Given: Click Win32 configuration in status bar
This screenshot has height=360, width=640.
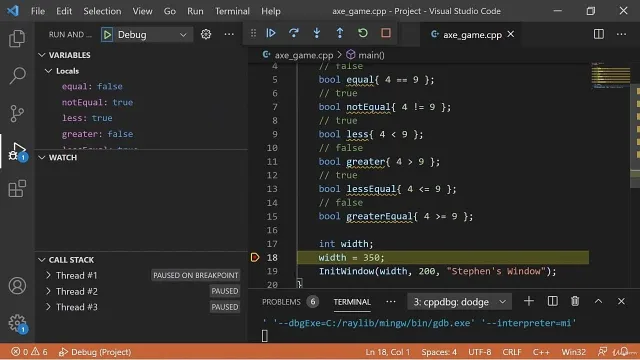Looking at the screenshot, I should [x=573, y=352].
